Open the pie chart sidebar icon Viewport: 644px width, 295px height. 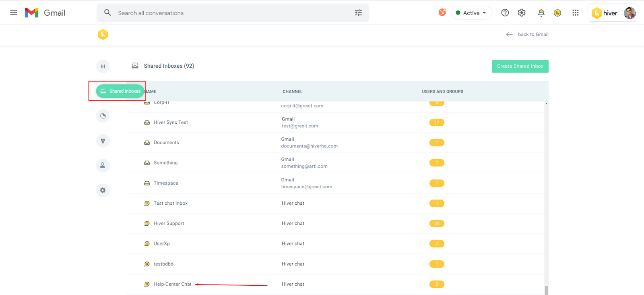(103, 116)
